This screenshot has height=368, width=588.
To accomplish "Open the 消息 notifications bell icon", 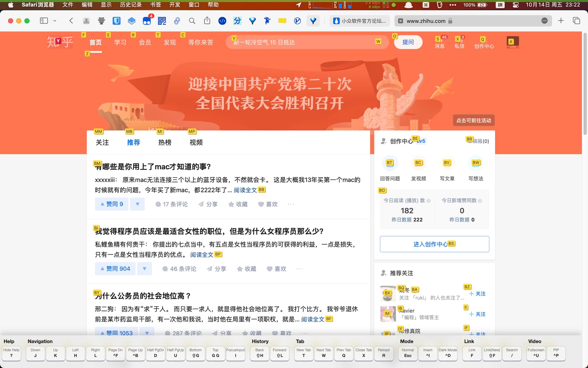I will (439, 39).
